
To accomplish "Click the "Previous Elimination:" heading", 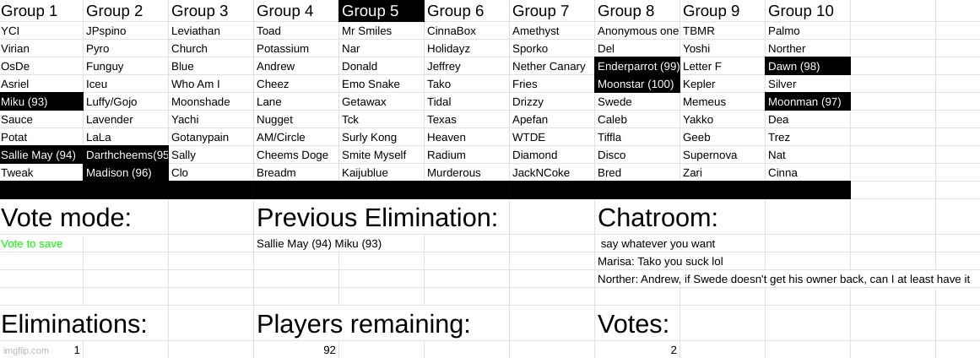I will pyautogui.click(x=376, y=218).
